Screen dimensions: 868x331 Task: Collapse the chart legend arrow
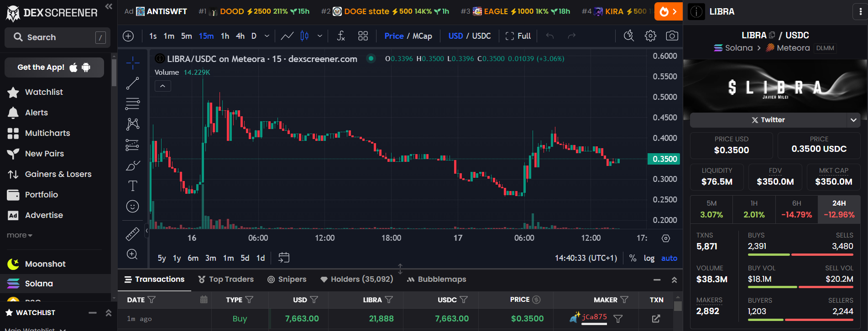point(162,86)
